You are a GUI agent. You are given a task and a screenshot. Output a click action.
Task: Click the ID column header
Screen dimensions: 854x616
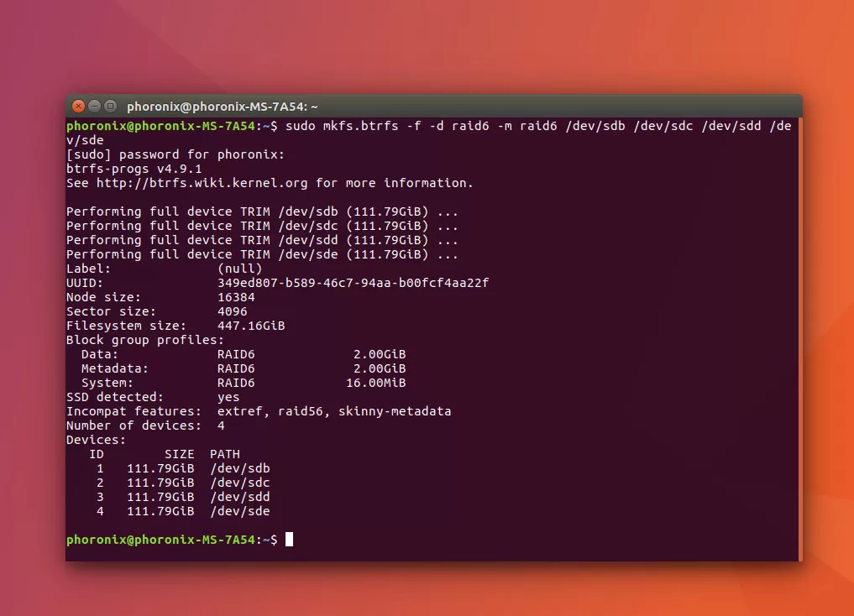97,454
